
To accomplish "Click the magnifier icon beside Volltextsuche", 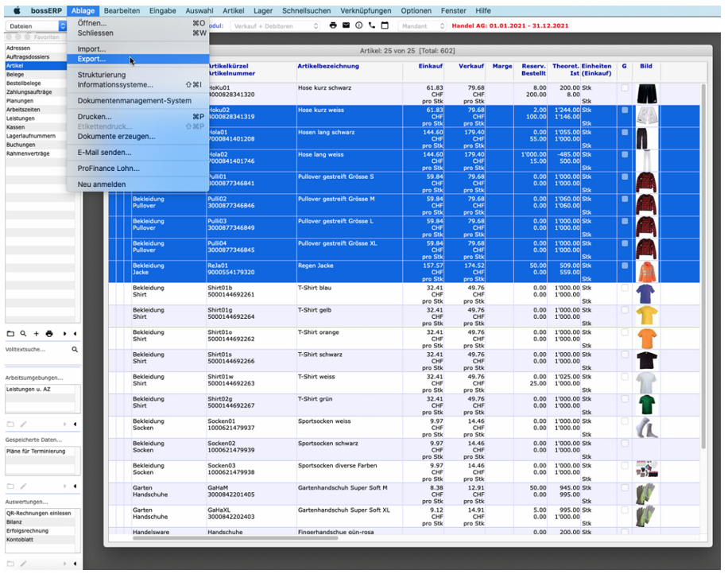I will [76, 349].
